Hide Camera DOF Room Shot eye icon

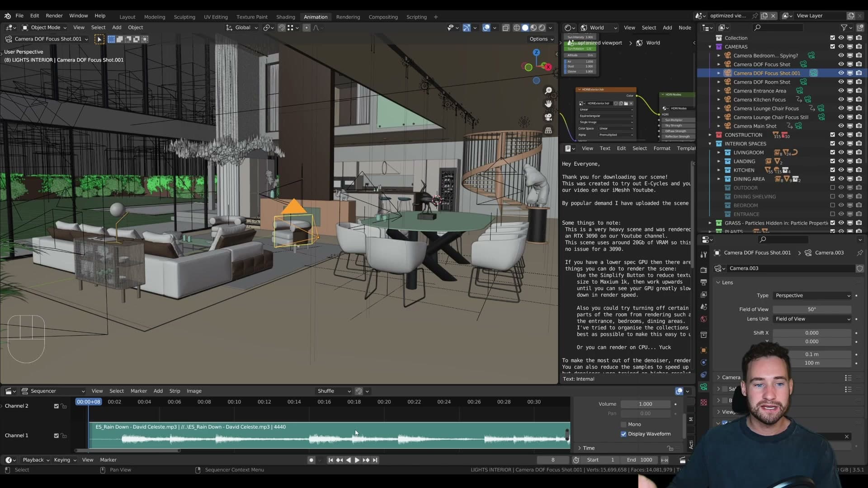[841, 82]
